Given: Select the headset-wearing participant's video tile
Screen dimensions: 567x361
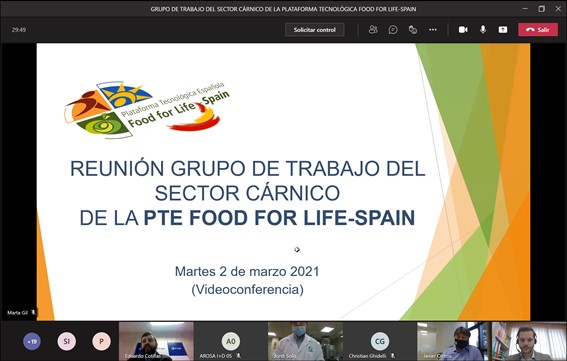Looking at the screenshot, I should (x=529, y=341).
